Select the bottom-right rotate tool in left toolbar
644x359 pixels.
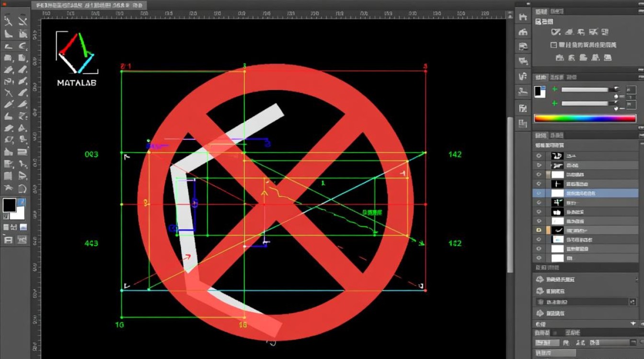click(22, 188)
